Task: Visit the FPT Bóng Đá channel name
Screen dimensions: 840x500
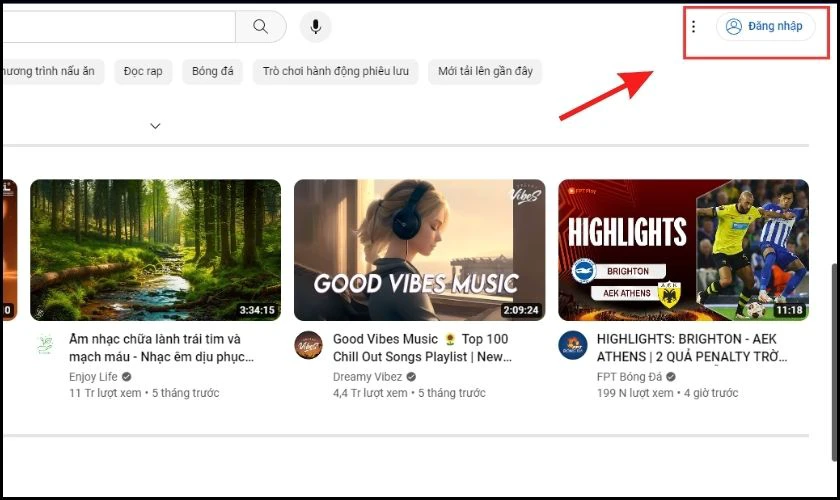Action: (629, 377)
